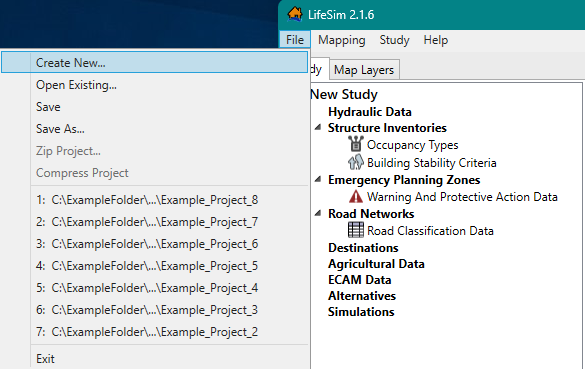The image size is (585, 369).
Task: Click the Occupancy Types icon
Action: pos(356,144)
